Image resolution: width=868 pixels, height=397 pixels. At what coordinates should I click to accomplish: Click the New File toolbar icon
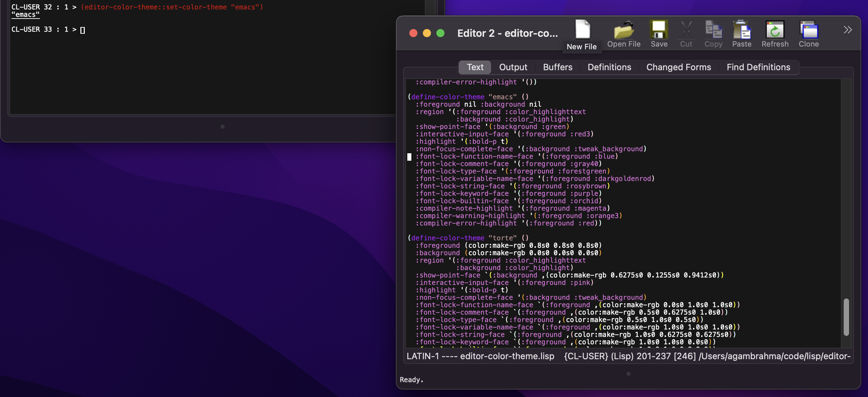point(583,30)
